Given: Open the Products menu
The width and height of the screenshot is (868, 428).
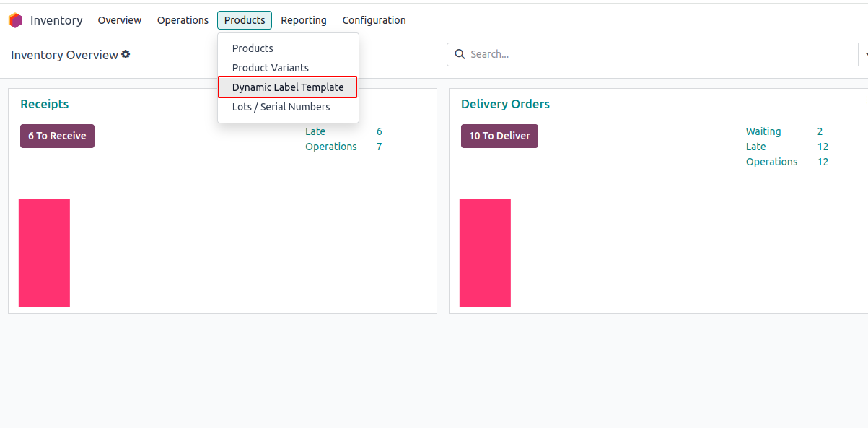Looking at the screenshot, I should click(244, 20).
